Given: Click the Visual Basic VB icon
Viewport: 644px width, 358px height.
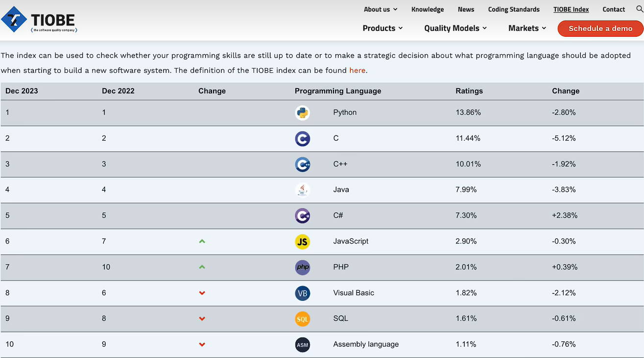Looking at the screenshot, I should [x=303, y=293].
